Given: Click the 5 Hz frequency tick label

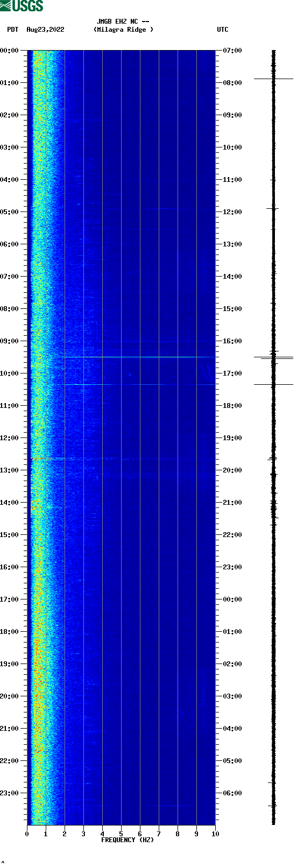Looking at the screenshot, I should point(121,834).
